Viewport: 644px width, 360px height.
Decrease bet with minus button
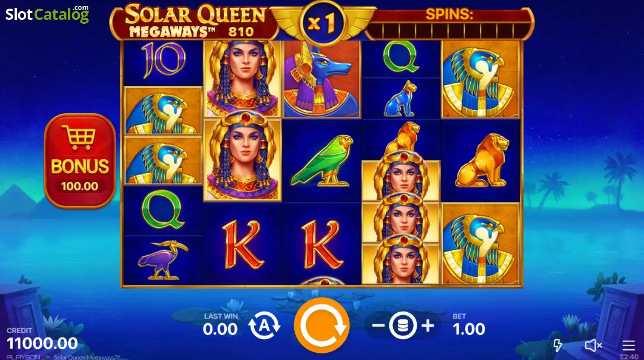coord(378,326)
